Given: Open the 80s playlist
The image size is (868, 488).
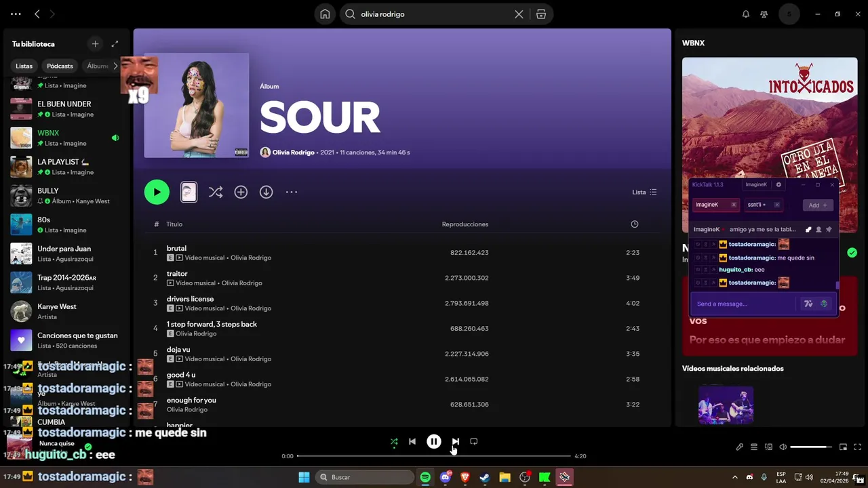Looking at the screenshot, I should pyautogui.click(x=66, y=225).
